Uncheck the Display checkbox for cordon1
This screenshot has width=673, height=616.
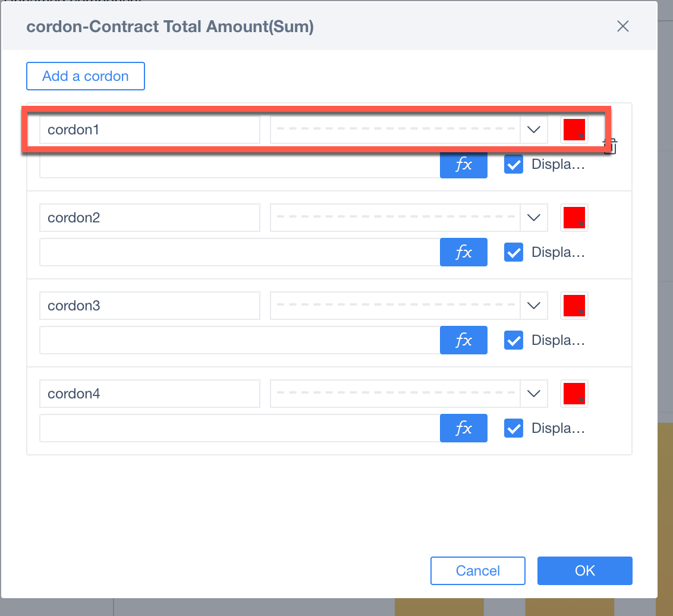[514, 165]
